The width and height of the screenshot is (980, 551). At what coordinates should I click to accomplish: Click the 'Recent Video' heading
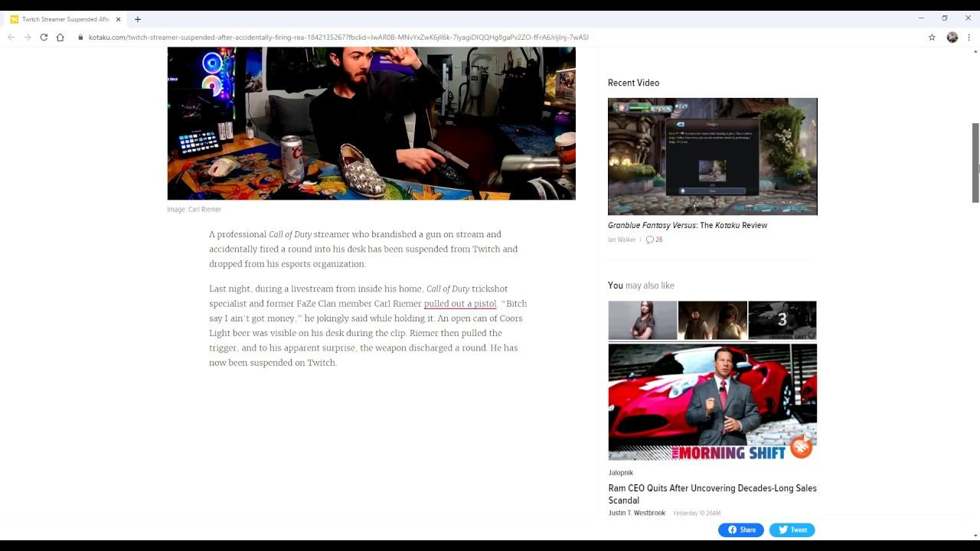point(633,83)
